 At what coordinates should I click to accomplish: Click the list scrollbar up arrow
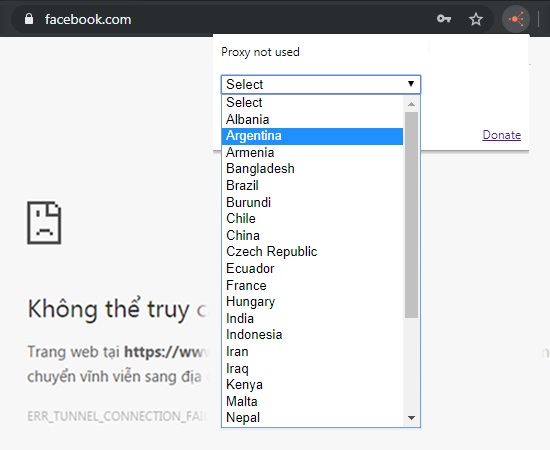(x=411, y=104)
